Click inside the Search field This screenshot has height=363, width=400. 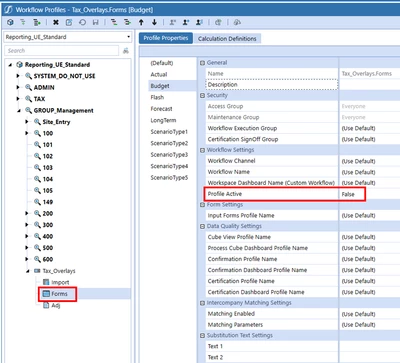62,51
